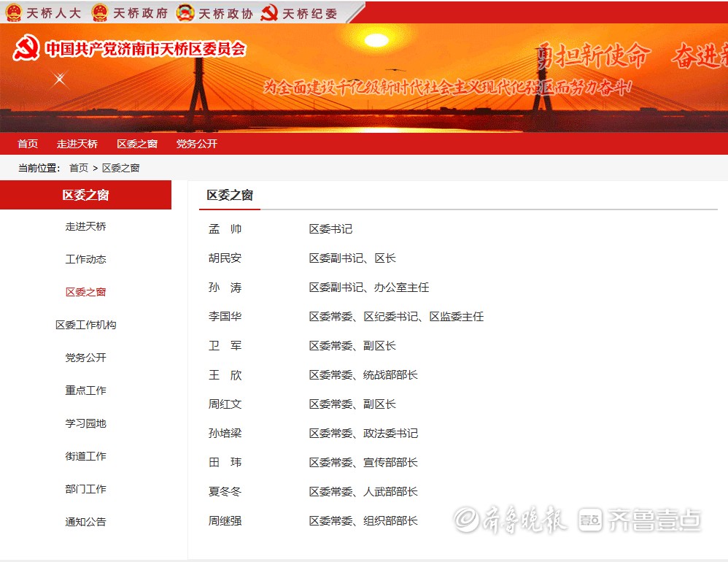Visit 街道工作 sidebar link
The image size is (728, 562).
pos(86,456)
